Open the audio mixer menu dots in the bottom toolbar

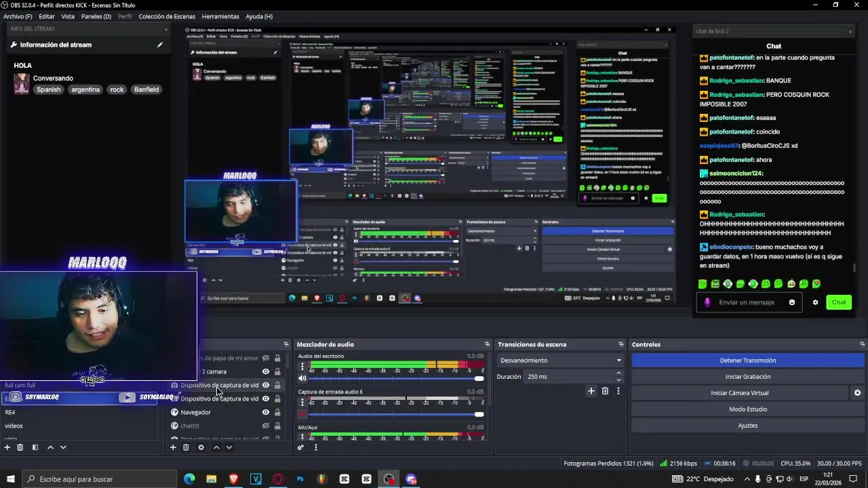[x=315, y=447]
